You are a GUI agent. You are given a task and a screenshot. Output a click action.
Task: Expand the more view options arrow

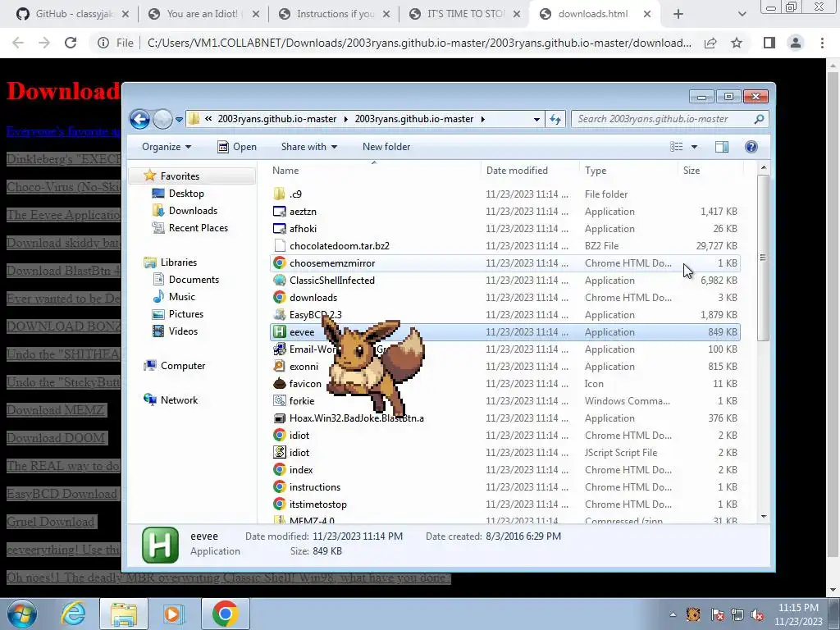pos(694,147)
